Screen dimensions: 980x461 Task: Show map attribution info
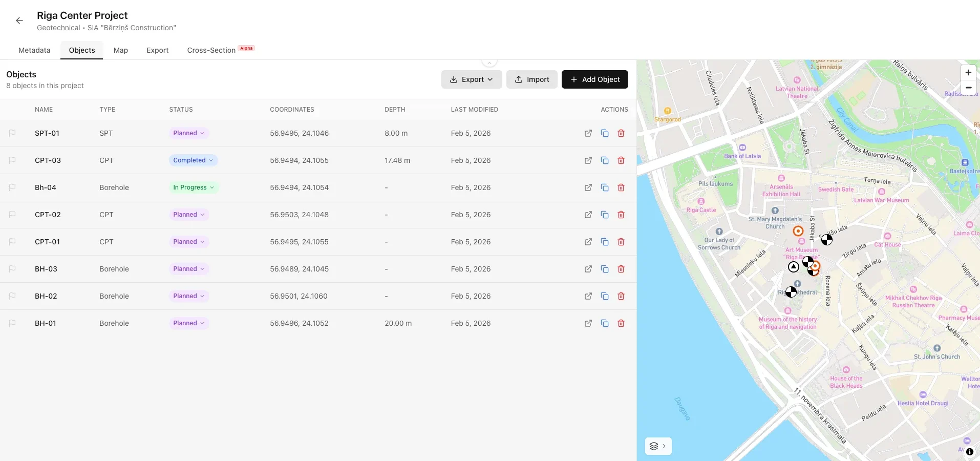coord(969,452)
